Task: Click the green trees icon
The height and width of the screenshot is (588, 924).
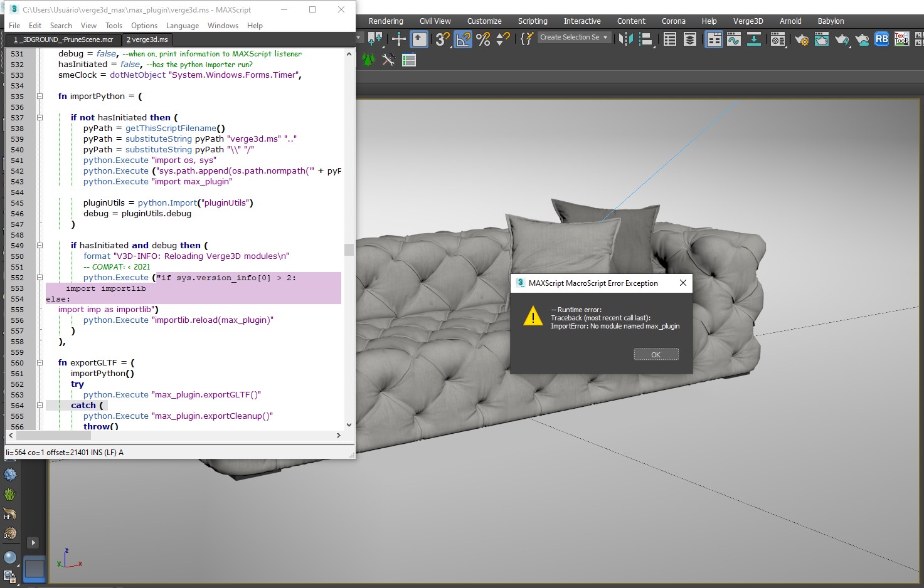Action: (368, 60)
